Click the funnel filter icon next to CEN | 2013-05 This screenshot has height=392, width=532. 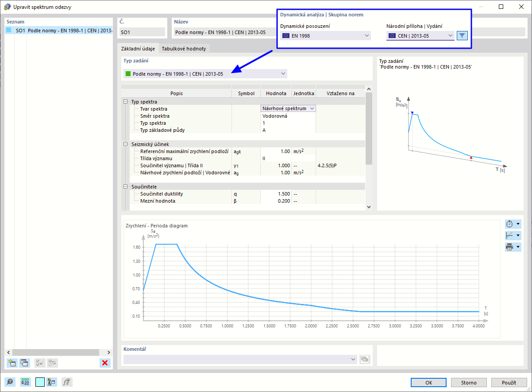(x=462, y=36)
